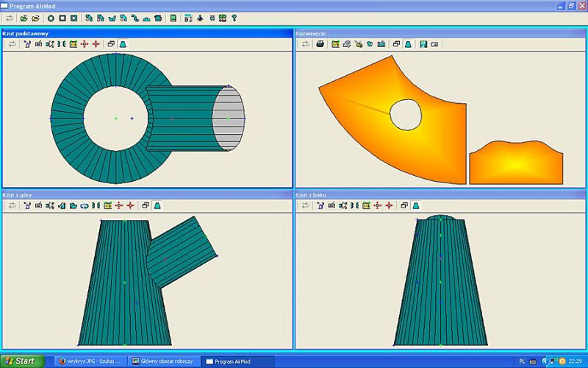Image resolution: width=588 pixels, height=368 pixels.
Task: Click the cascade windows icon in Rzut z góry
Action: pos(146,205)
